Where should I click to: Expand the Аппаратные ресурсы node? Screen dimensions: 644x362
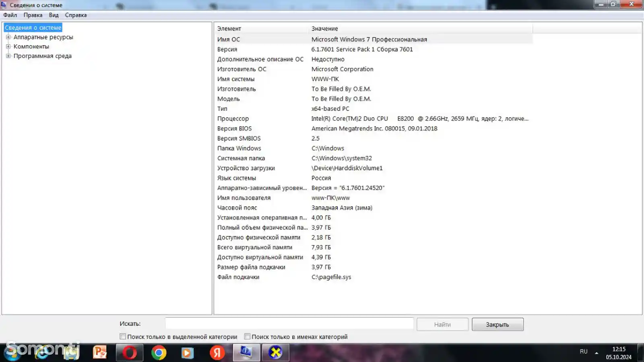click(8, 37)
